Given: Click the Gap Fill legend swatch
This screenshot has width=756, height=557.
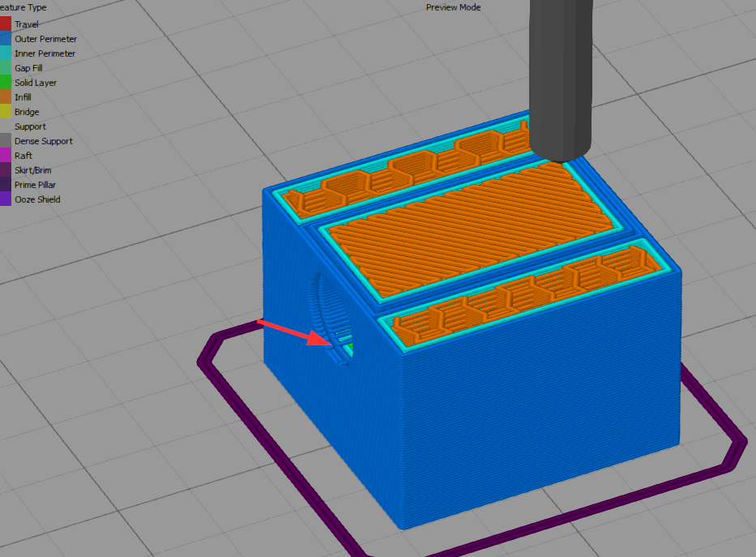Looking at the screenshot, I should (6, 67).
